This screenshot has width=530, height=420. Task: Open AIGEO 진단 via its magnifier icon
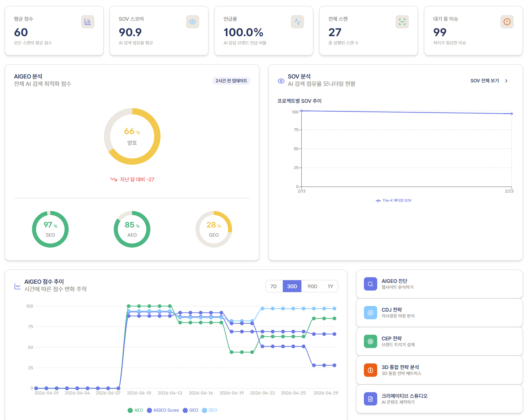(370, 284)
